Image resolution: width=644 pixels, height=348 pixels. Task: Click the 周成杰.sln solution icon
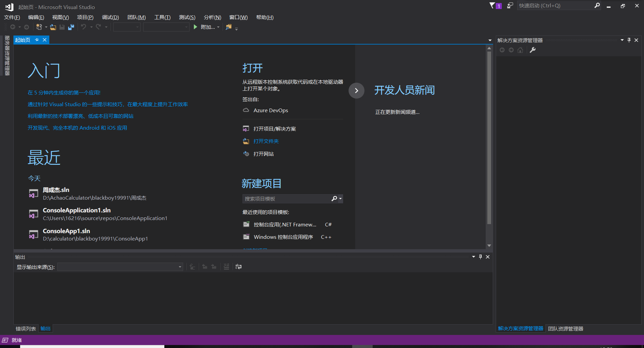coord(34,194)
